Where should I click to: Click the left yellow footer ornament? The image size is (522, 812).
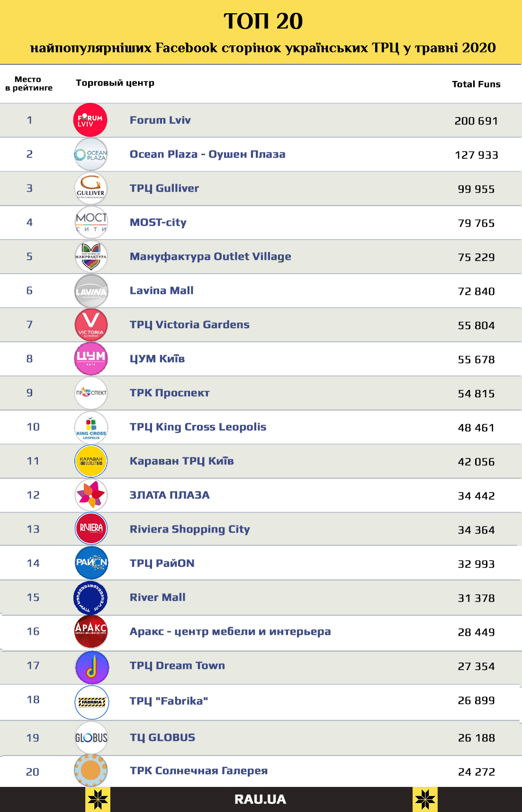tap(98, 799)
